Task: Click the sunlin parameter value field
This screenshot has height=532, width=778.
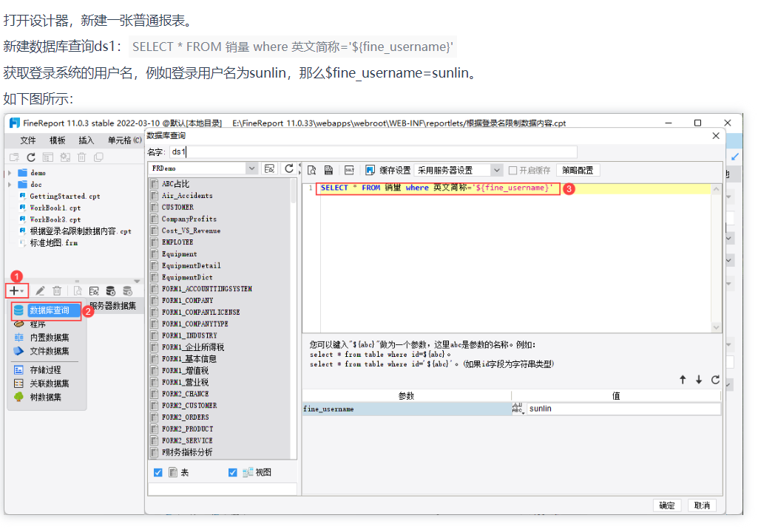Action: tap(623, 409)
